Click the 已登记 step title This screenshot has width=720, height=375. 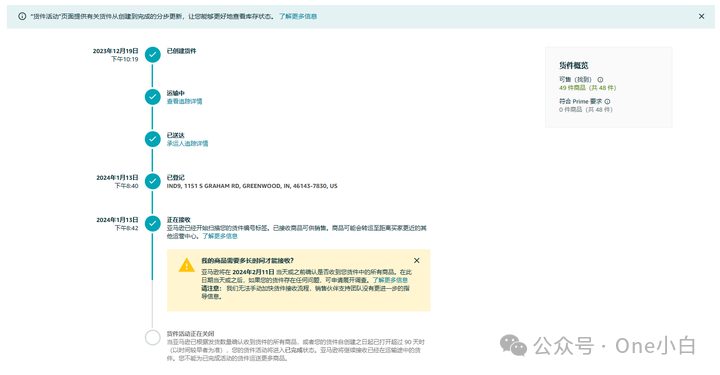tap(175, 177)
